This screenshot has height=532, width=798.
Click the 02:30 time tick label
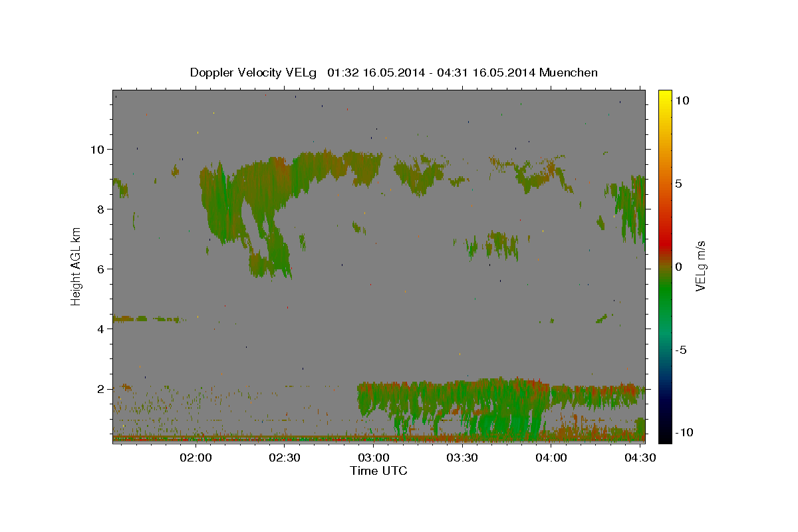coord(285,458)
